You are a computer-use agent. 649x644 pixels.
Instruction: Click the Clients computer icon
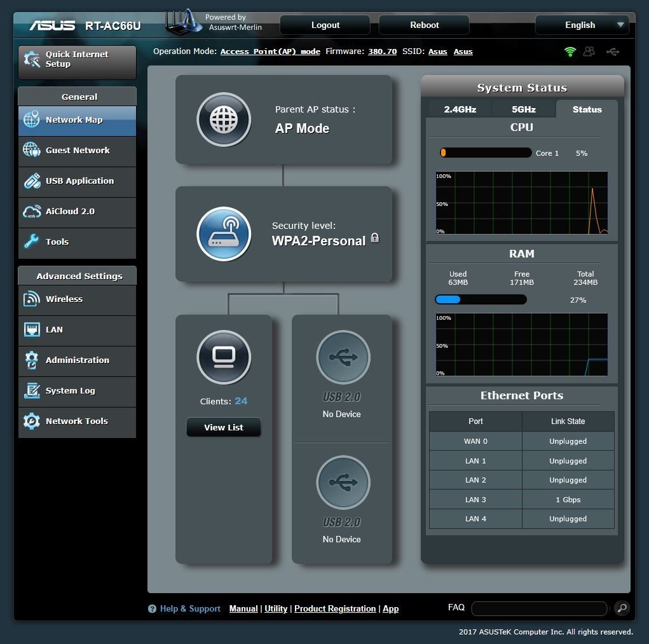tap(224, 357)
